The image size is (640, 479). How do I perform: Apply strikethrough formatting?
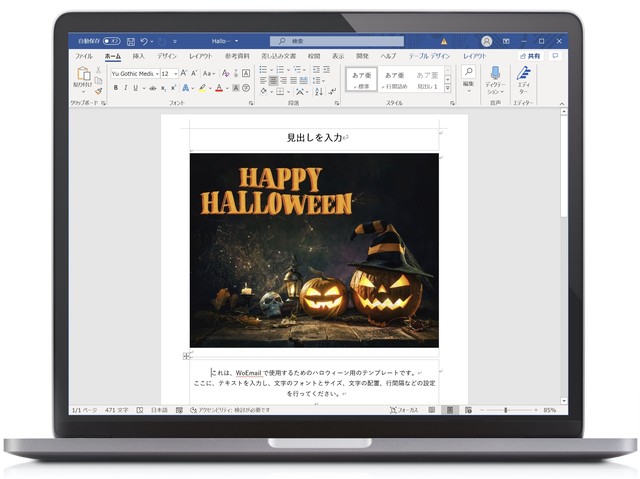point(153,88)
